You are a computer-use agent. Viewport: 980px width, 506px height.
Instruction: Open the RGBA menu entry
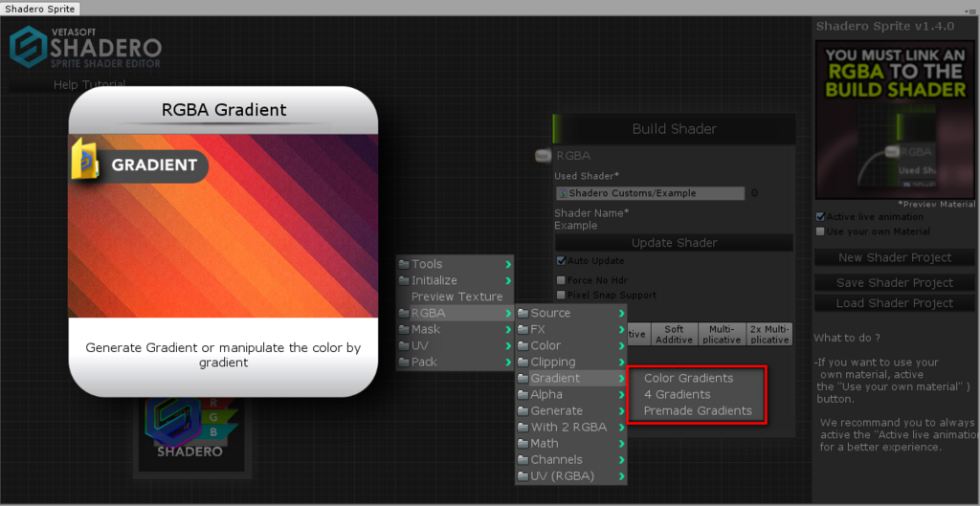click(x=456, y=313)
